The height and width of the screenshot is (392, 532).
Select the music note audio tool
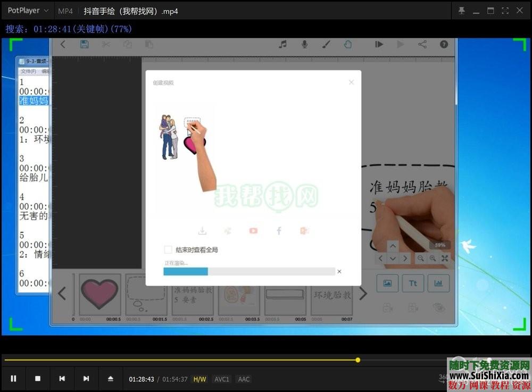(283, 44)
